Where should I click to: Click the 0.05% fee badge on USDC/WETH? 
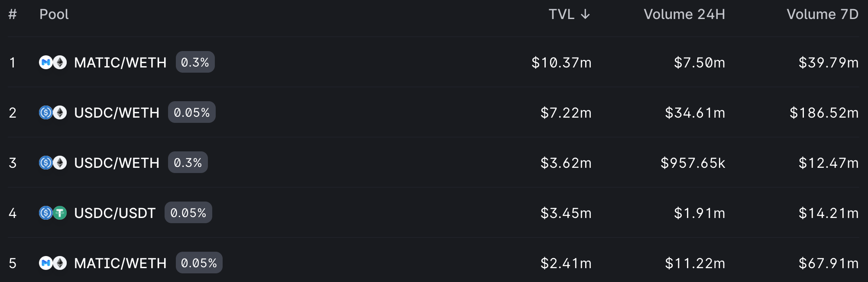[192, 112]
